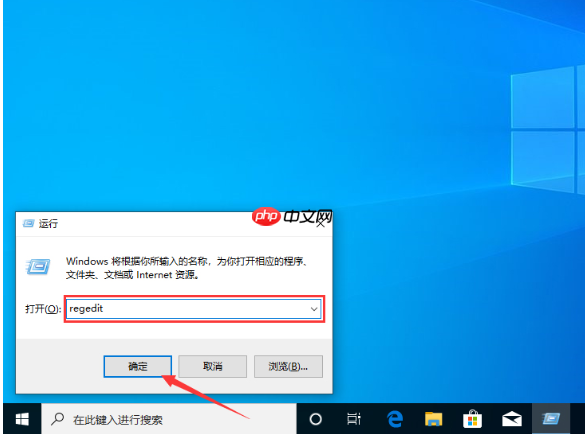Click the Run dialog title bar icon
The image size is (585, 434).
pyautogui.click(x=28, y=224)
